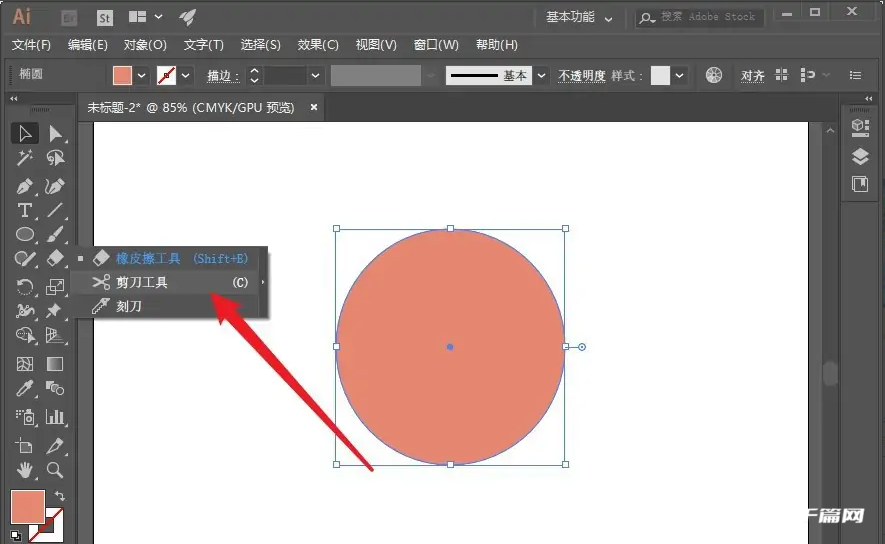
Task: Click the 不透明度 opacity link
Action: 581,76
